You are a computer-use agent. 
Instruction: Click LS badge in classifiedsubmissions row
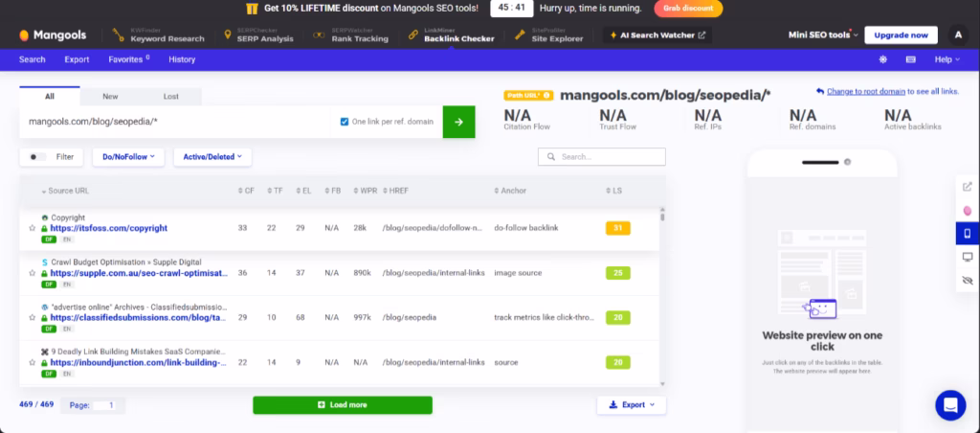pos(618,318)
